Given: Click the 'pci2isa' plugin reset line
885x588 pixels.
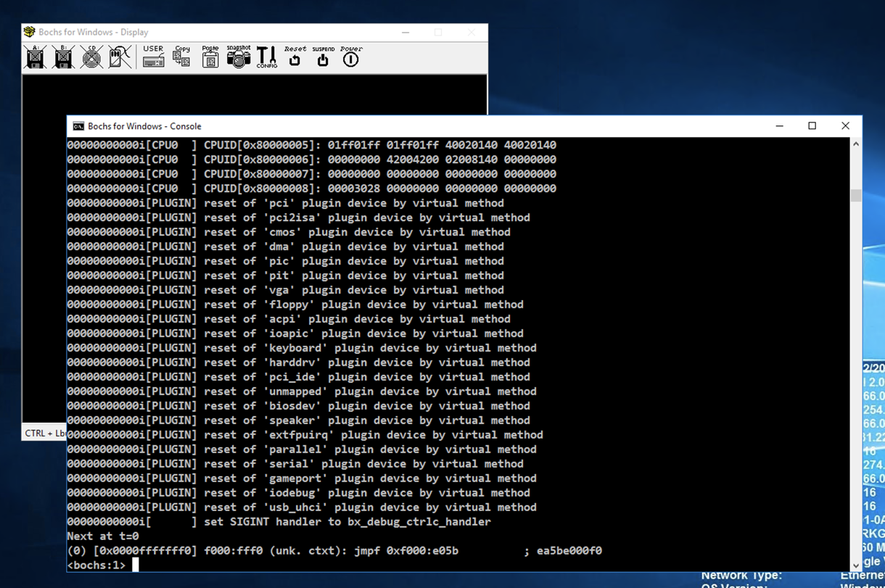Looking at the screenshot, I should 298,217.
